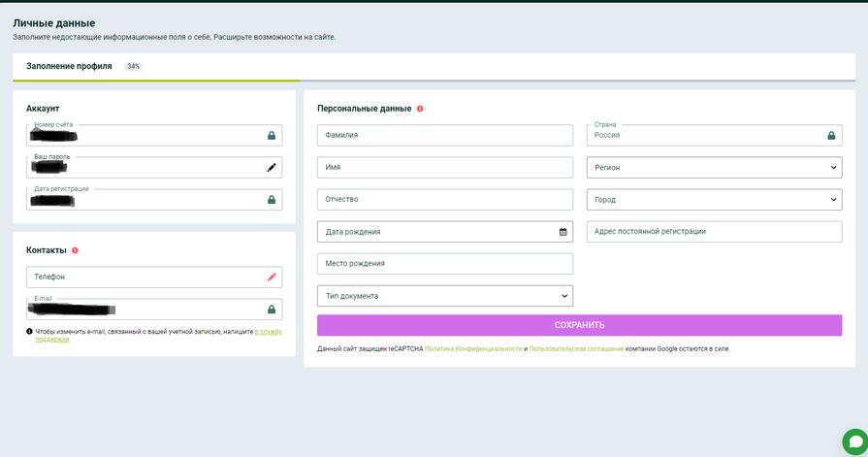The height and width of the screenshot is (457, 868).
Task: Open the Пользовательское соглашение link
Action: tap(576, 349)
